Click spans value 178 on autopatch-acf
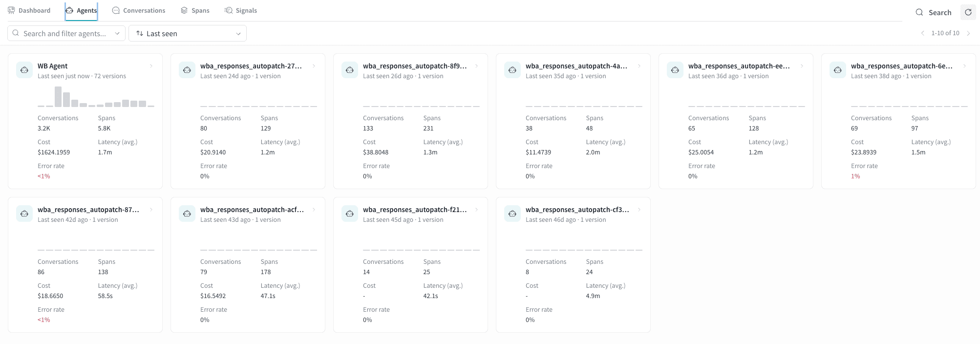 point(266,272)
